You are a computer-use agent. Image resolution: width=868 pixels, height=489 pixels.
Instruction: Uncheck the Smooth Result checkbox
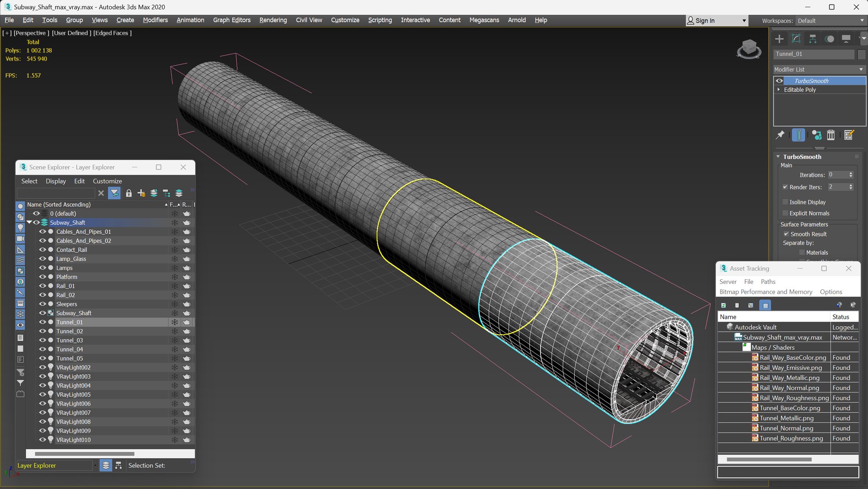pos(786,234)
